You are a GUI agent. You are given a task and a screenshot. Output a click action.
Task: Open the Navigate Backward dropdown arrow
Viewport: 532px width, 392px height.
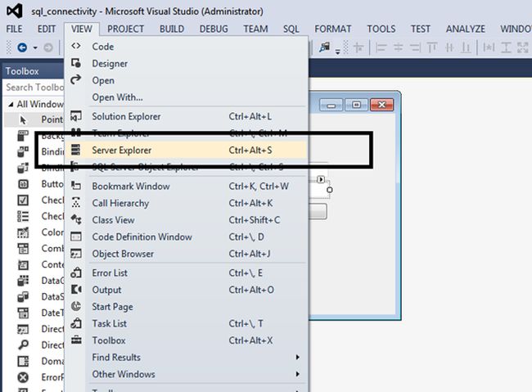click(35, 47)
